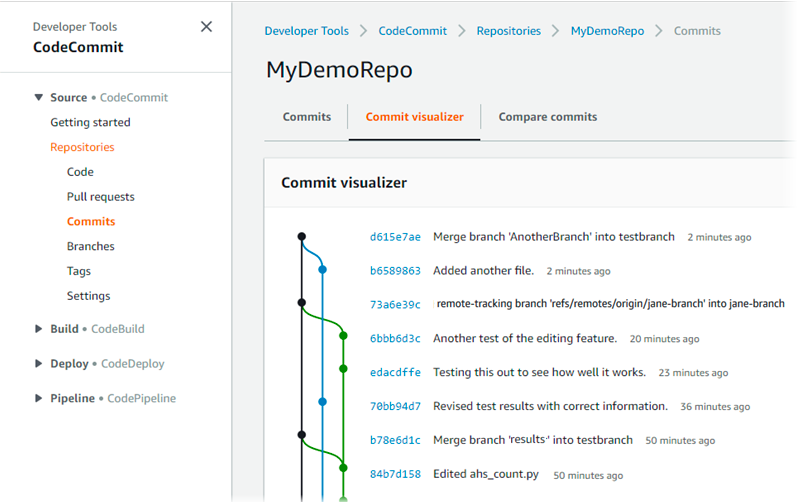
Task: Click message "Testing this out to see how well it works."
Action: (539, 372)
